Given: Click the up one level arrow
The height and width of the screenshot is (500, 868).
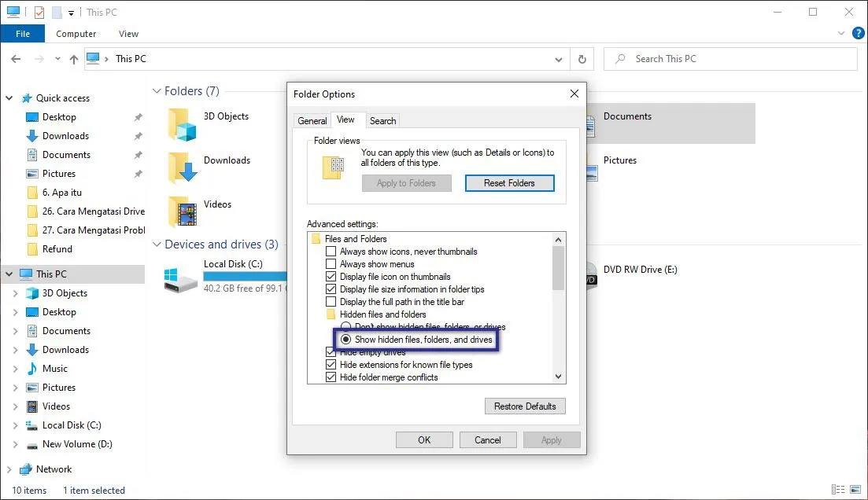Looking at the screenshot, I should (x=74, y=58).
